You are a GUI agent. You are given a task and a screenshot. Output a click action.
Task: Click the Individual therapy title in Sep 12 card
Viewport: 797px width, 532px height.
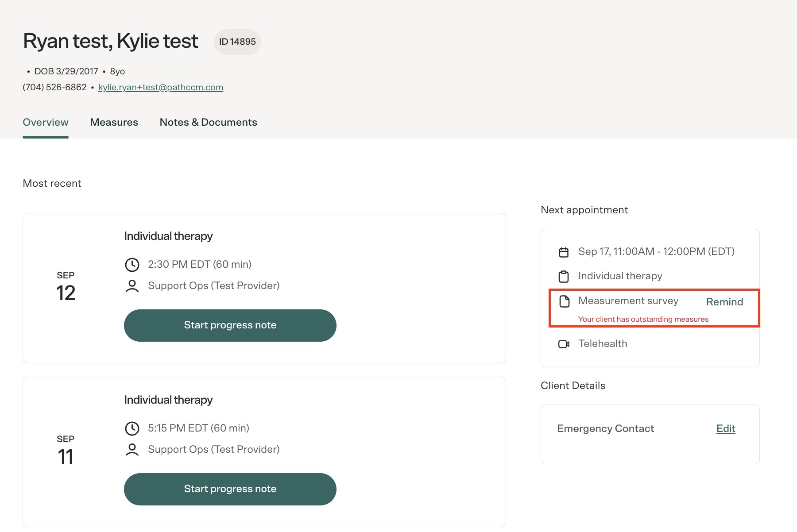tap(168, 236)
